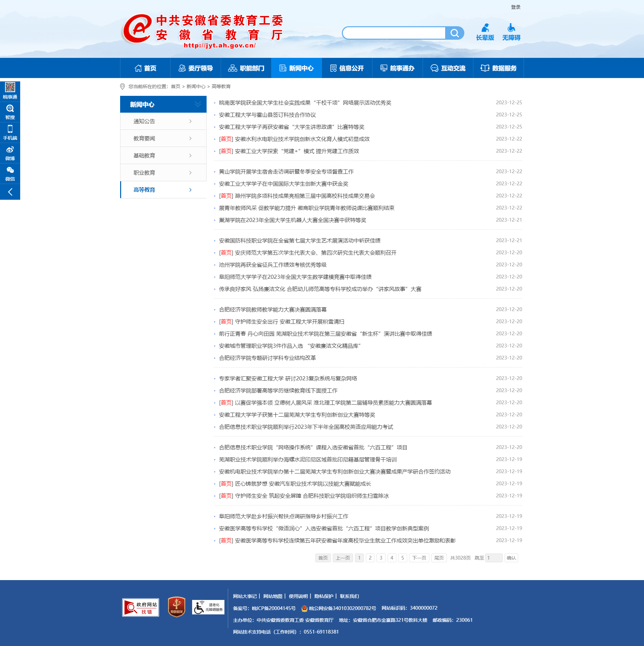Open the 皖事通办 nav tab
The image size is (644, 646).
(398, 68)
